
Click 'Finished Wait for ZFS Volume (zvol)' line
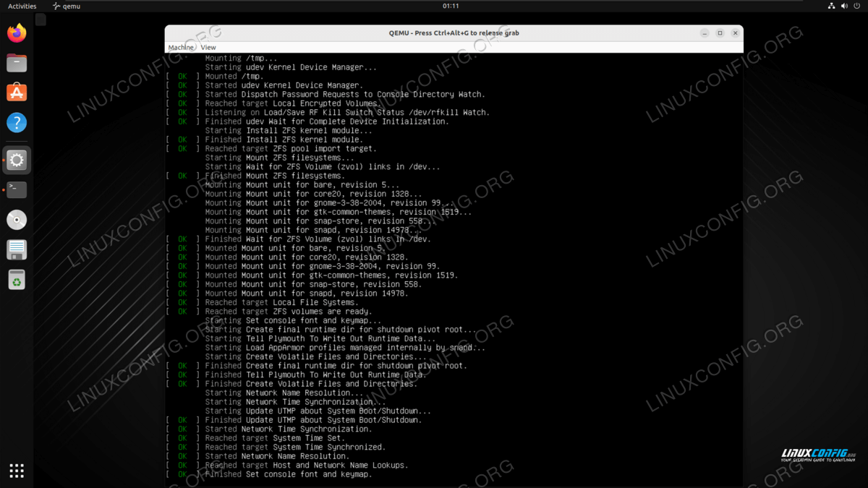pos(318,239)
